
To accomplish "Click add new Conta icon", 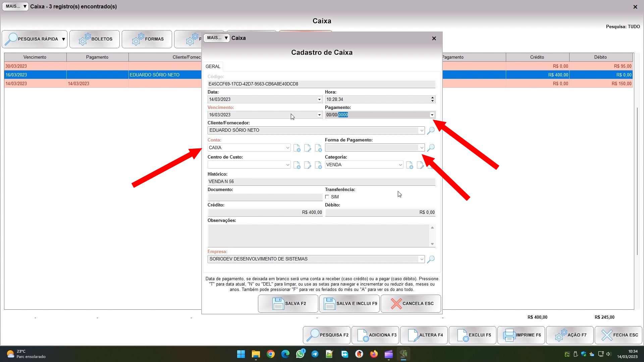I will pos(297,148).
